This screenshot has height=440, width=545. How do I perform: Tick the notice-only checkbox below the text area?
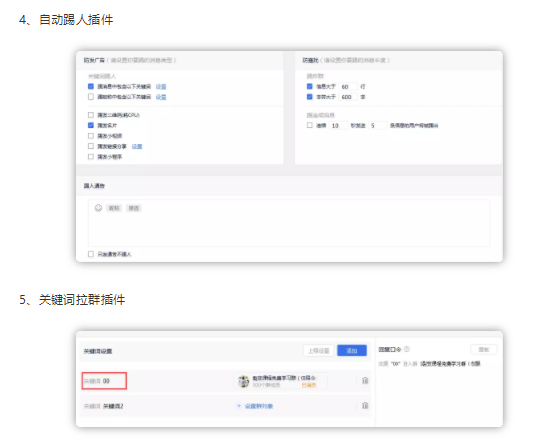pos(91,254)
